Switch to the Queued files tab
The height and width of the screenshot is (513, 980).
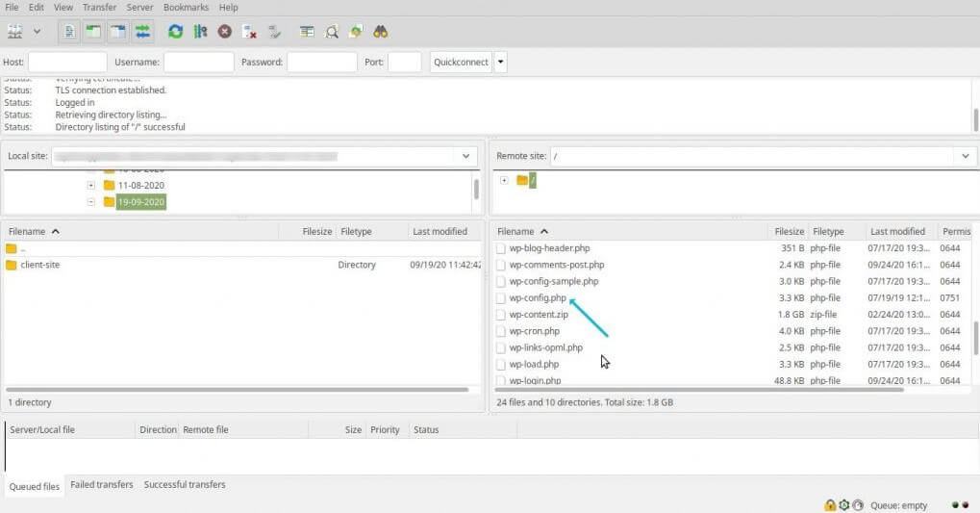coord(35,486)
